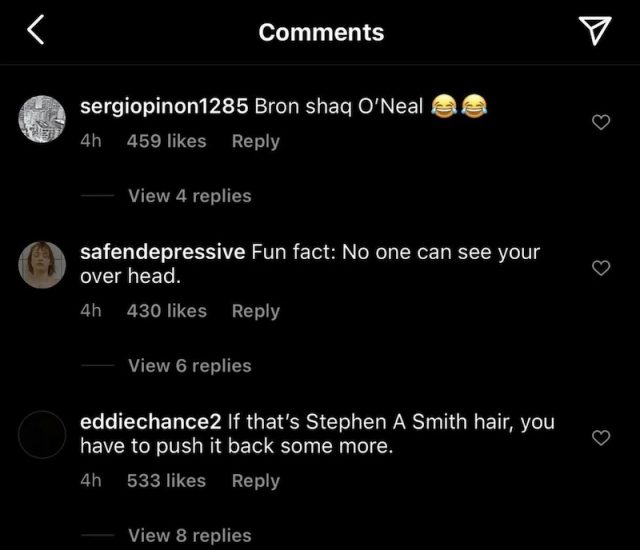View who gave 533 likes
The image size is (640, 550).
(167, 481)
